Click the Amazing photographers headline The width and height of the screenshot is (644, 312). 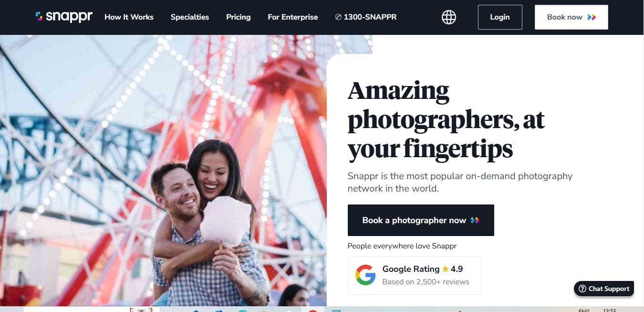(x=446, y=119)
